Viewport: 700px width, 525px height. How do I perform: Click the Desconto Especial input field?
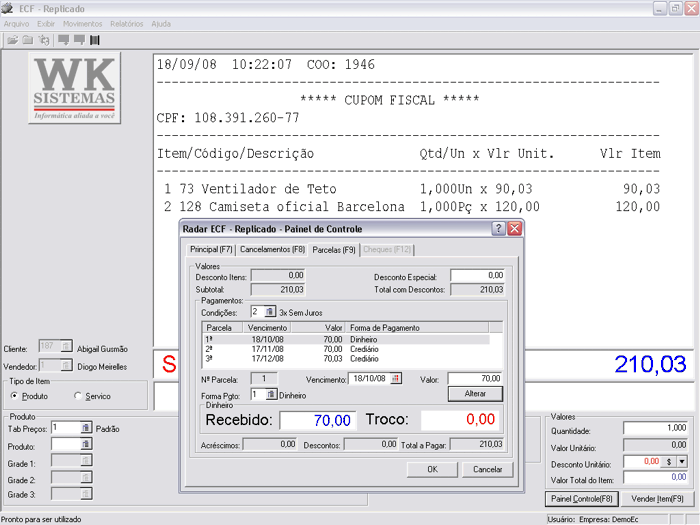click(x=477, y=275)
